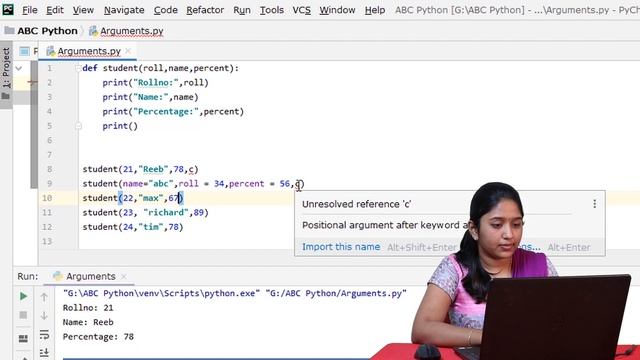Image resolution: width=640 pixels, height=360 pixels.
Task: Open the Refactor menu
Action: pyautogui.click(x=205, y=10)
